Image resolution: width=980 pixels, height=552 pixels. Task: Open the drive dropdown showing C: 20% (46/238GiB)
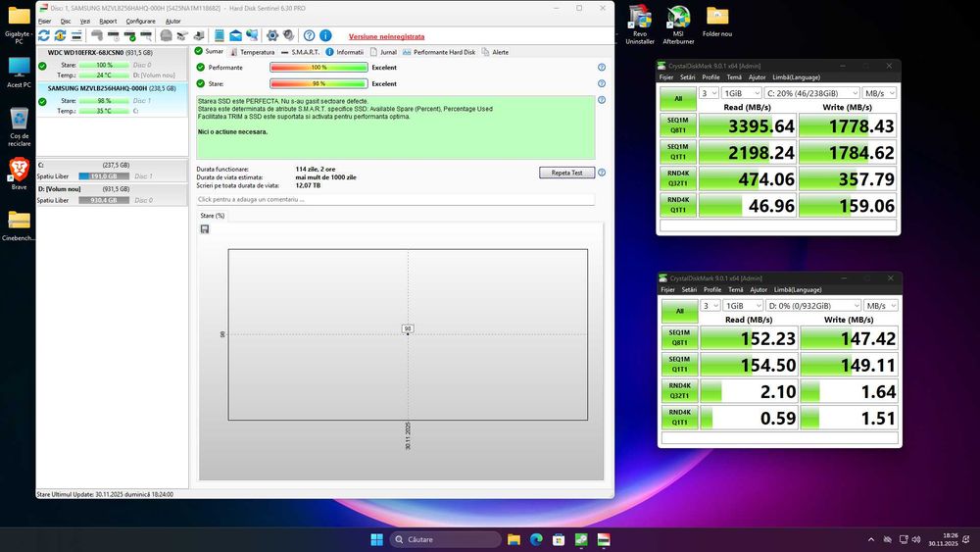(x=812, y=93)
